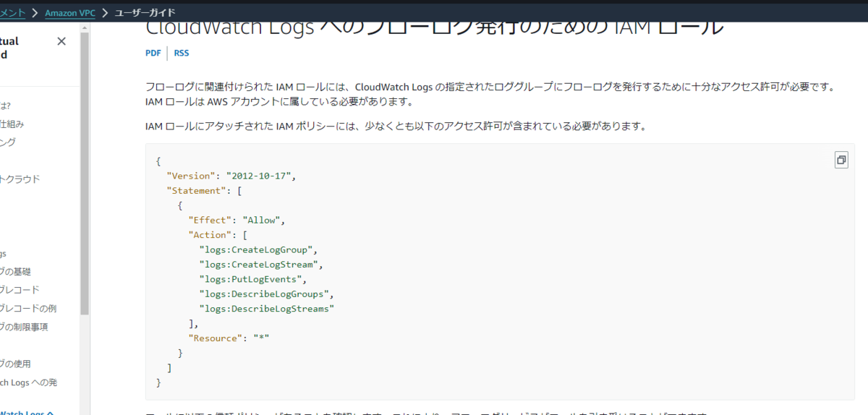Screen dimensions: 868x415
Task: Click the "Version": "2012-10-17" line
Action: point(231,176)
